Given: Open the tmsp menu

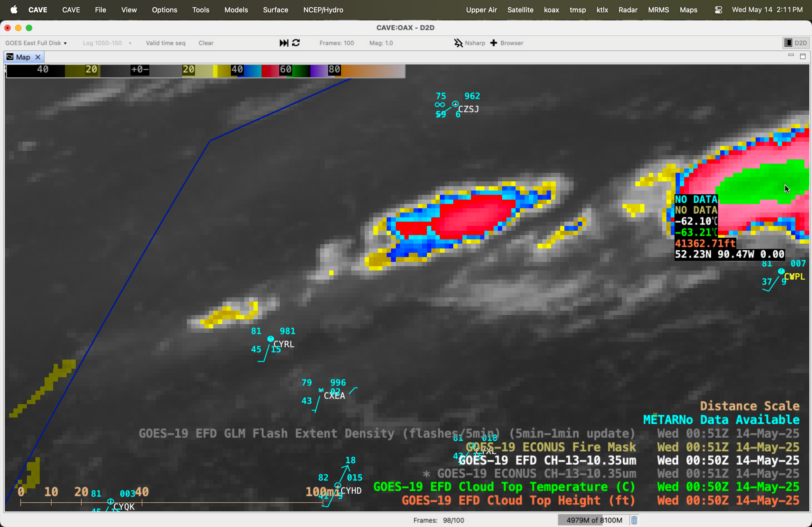Looking at the screenshot, I should click(x=578, y=10).
